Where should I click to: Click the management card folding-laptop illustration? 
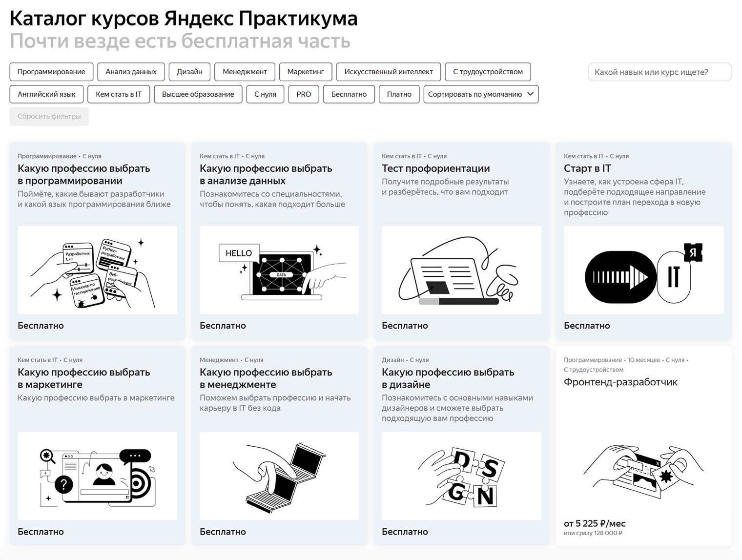click(x=279, y=476)
